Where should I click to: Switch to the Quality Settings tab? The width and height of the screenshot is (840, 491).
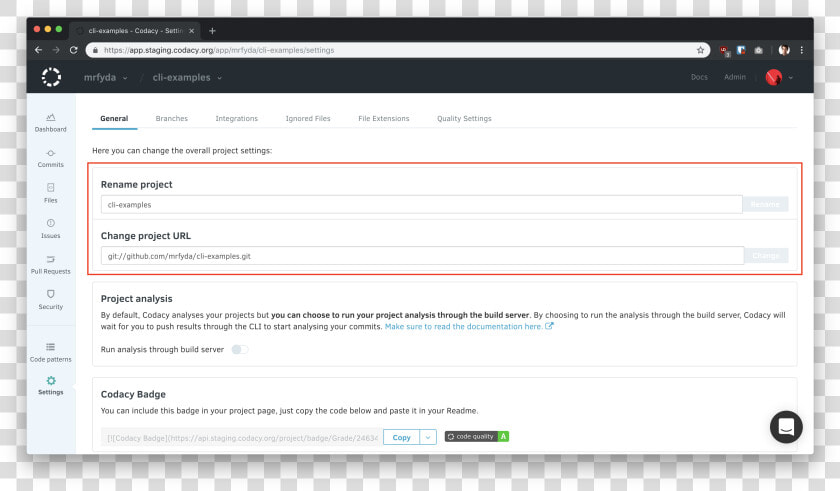pyautogui.click(x=464, y=118)
